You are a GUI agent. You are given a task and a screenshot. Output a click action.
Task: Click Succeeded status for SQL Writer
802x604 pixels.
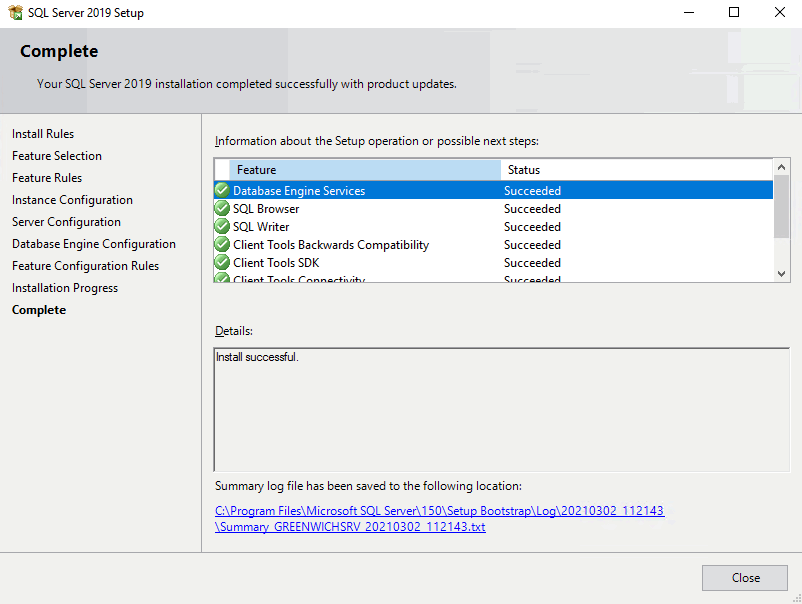[532, 227]
